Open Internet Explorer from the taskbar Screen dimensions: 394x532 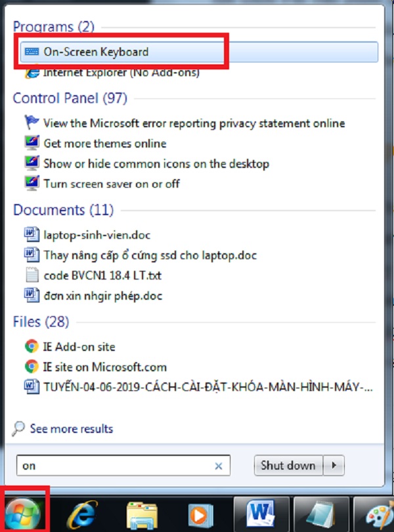tap(83, 514)
